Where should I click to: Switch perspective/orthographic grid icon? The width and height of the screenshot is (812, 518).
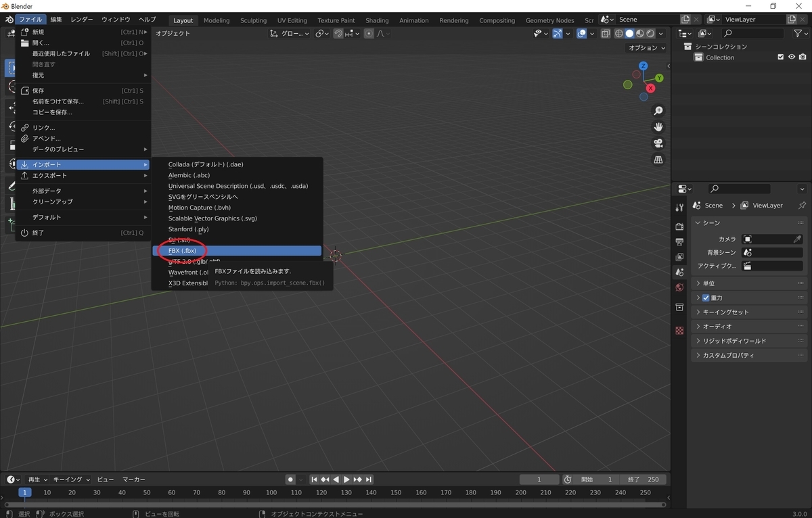(658, 160)
